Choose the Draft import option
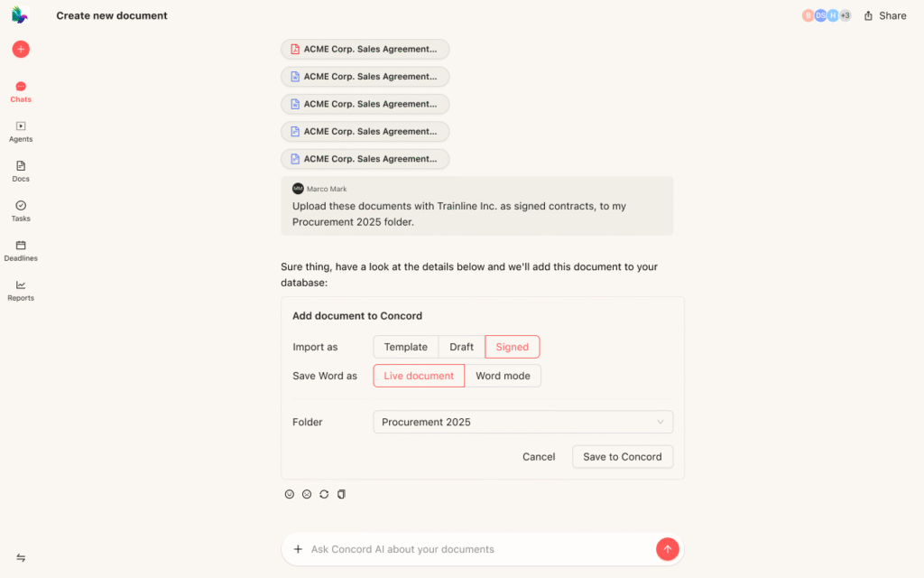 pos(461,347)
